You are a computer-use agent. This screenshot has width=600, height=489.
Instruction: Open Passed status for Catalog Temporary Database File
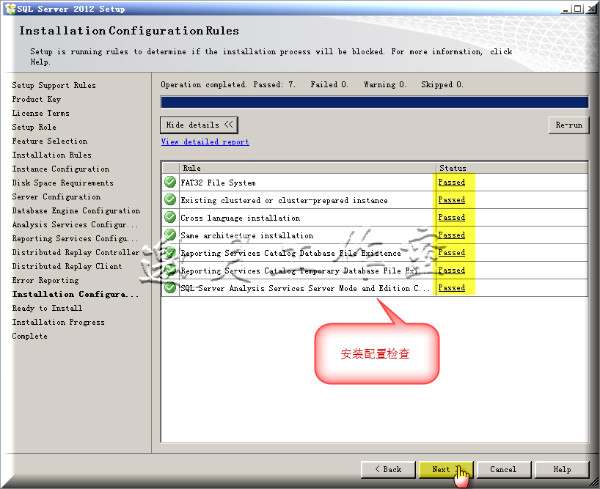(452, 270)
